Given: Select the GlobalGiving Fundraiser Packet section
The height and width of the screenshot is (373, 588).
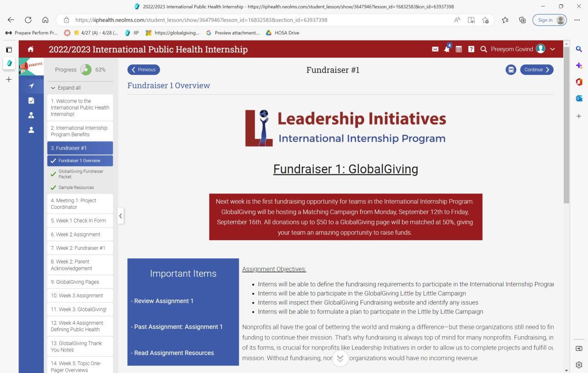Looking at the screenshot, I should pos(80,174).
